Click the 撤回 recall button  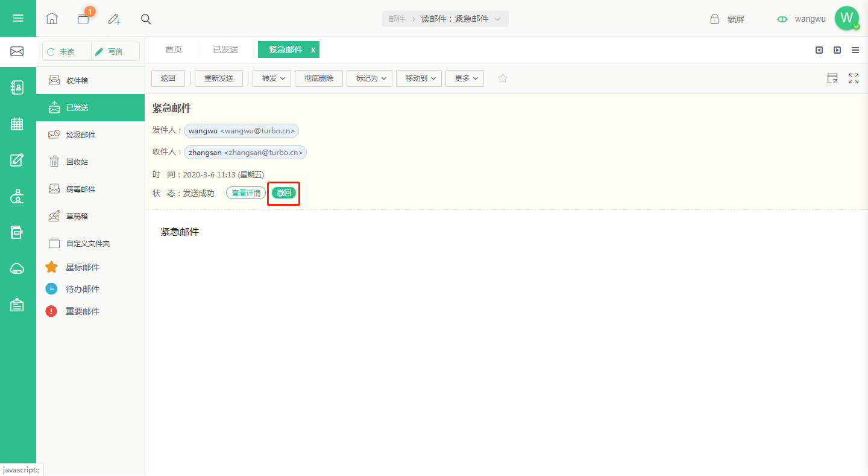tap(284, 193)
